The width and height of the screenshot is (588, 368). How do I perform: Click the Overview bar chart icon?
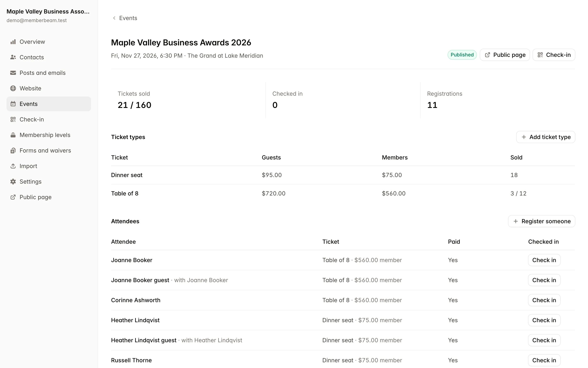[13, 42]
